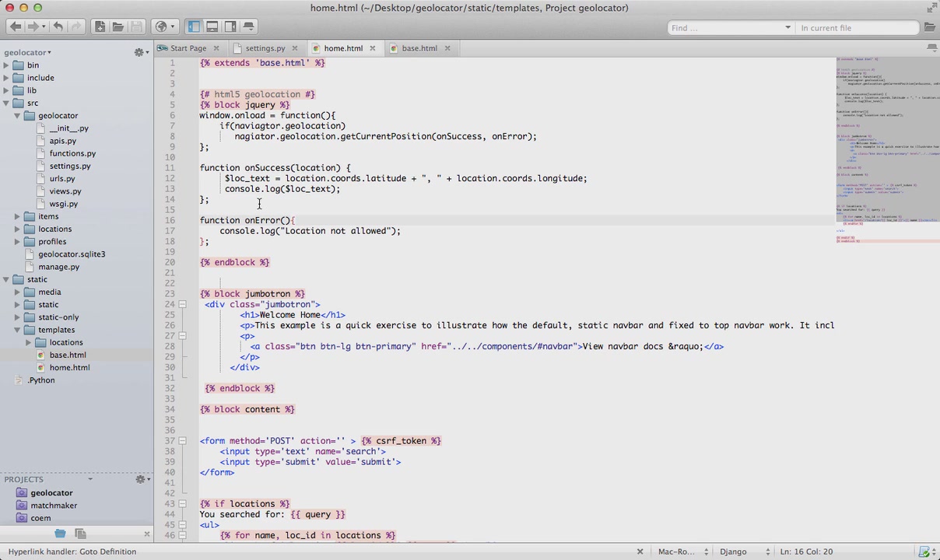Open the dropdown arrow beside the globe icon

click(x=173, y=27)
